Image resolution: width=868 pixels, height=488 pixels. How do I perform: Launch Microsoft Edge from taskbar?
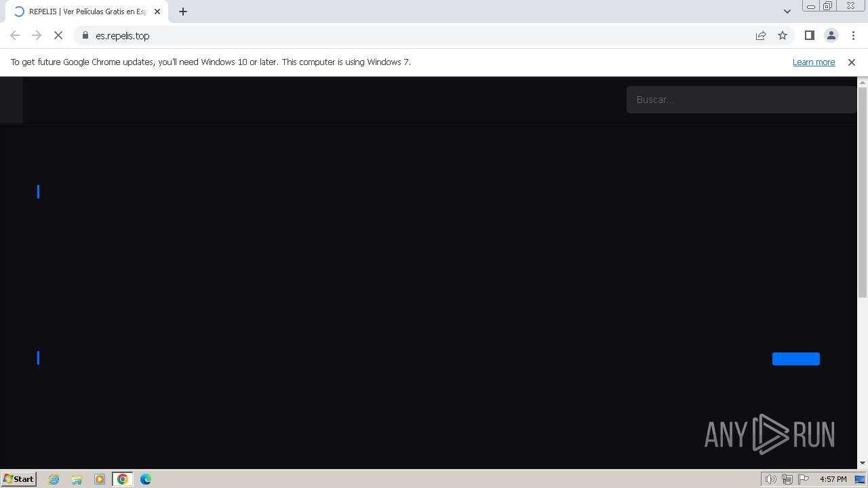point(146,479)
